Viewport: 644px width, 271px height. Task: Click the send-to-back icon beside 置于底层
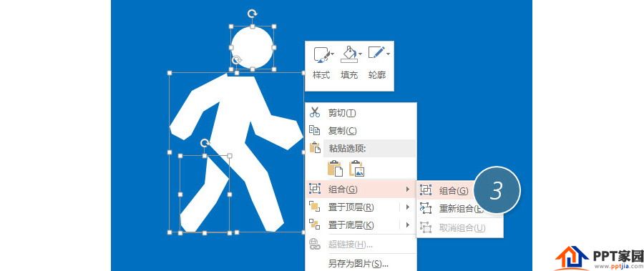click(315, 225)
